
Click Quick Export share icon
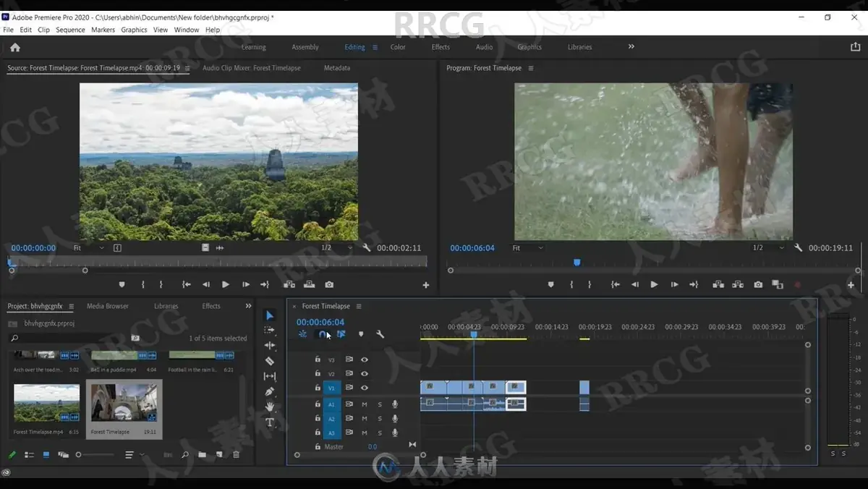(x=856, y=47)
